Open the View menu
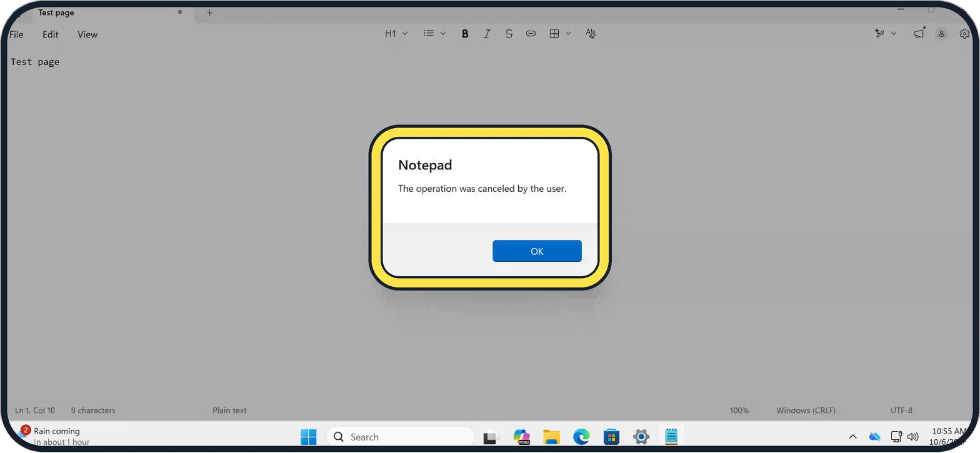980x453 pixels. click(87, 34)
